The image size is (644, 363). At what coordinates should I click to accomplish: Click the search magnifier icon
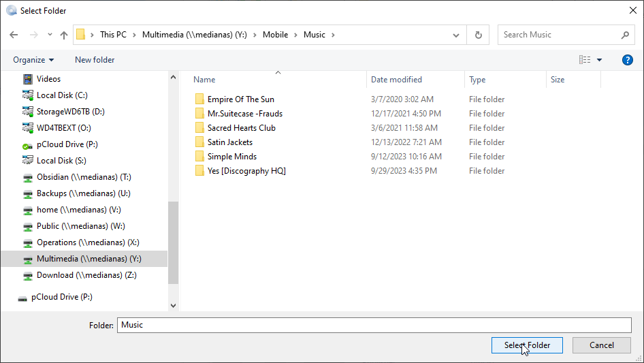625,35
